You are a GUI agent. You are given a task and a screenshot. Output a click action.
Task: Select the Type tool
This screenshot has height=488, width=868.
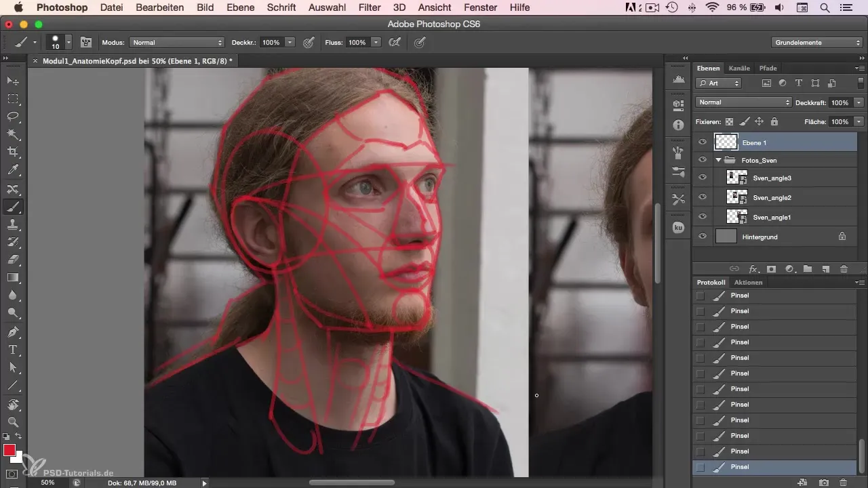[x=12, y=350]
